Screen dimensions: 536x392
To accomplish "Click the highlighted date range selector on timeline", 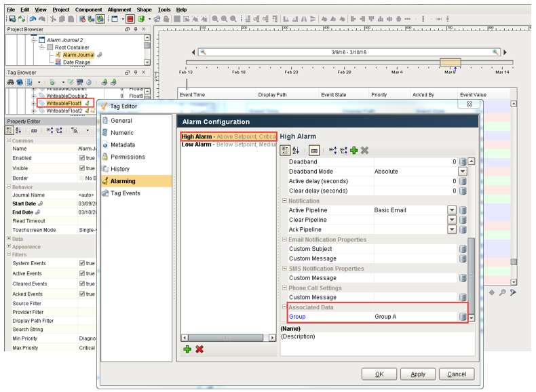I will 451,62.
